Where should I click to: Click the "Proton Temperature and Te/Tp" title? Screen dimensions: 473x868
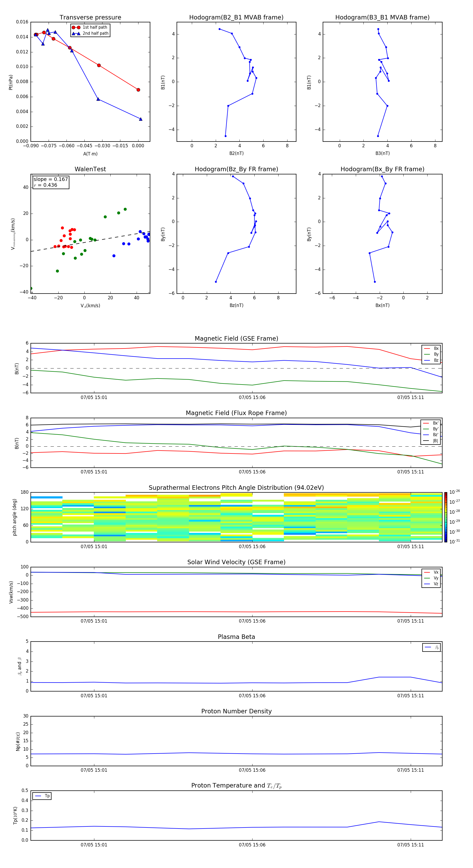coord(236,785)
